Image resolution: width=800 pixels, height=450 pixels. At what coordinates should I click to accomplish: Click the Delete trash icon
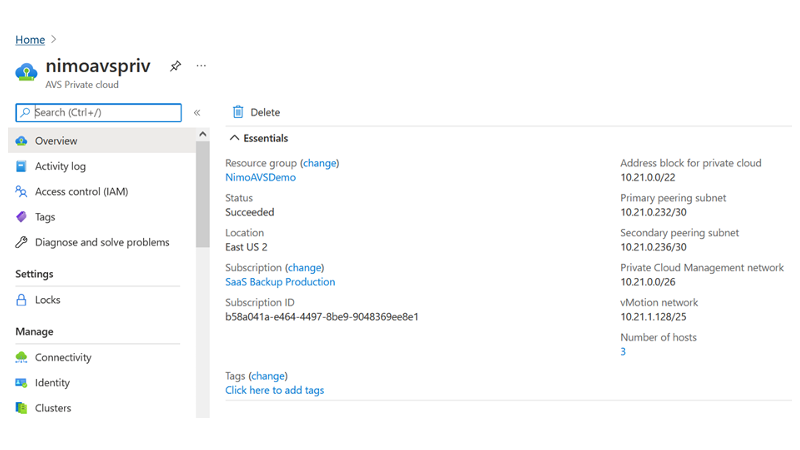[238, 112]
